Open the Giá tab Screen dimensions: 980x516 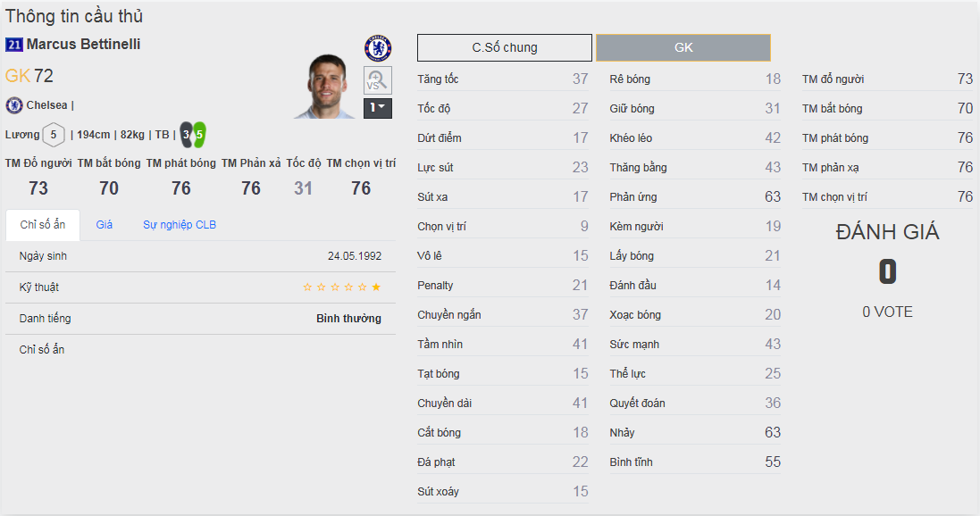point(105,225)
